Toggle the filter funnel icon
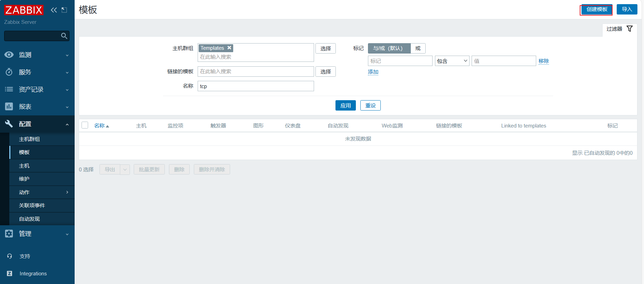Viewport: 644px width, 284px height. 629,29
